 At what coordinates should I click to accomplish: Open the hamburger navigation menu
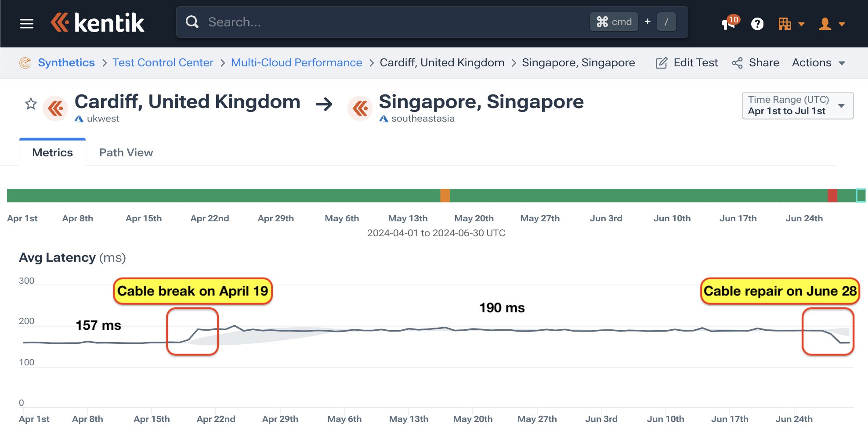[27, 24]
